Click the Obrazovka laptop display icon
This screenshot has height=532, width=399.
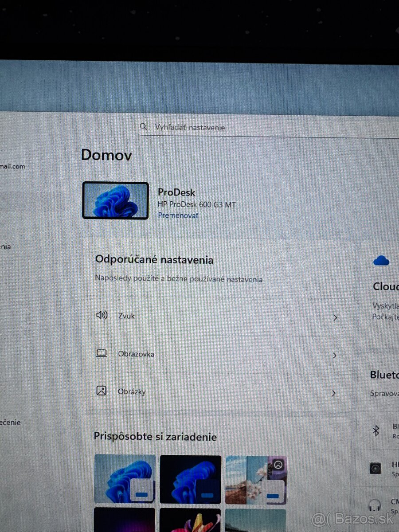[102, 353]
